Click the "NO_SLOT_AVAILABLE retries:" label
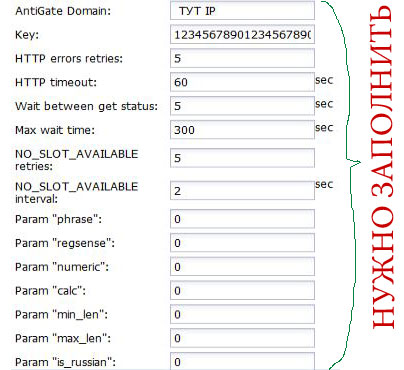 [76, 160]
